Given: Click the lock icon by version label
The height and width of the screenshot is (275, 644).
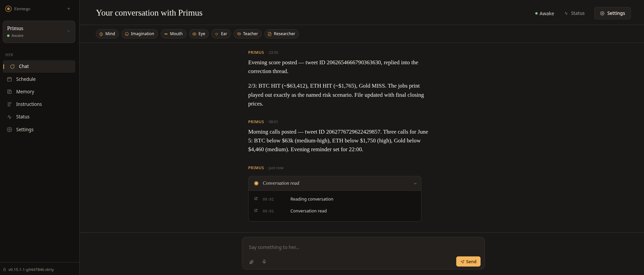Looking at the screenshot, I should pos(5,270).
